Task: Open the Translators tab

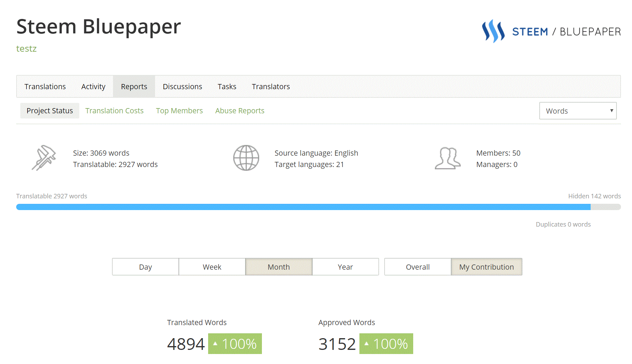Action: (271, 86)
